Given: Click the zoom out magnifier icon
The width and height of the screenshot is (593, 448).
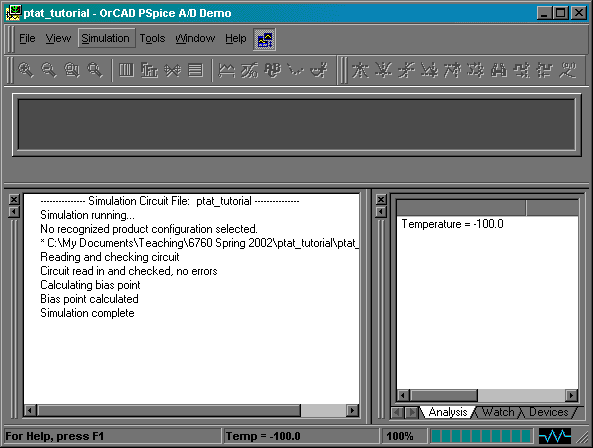Looking at the screenshot, I should click(49, 70).
